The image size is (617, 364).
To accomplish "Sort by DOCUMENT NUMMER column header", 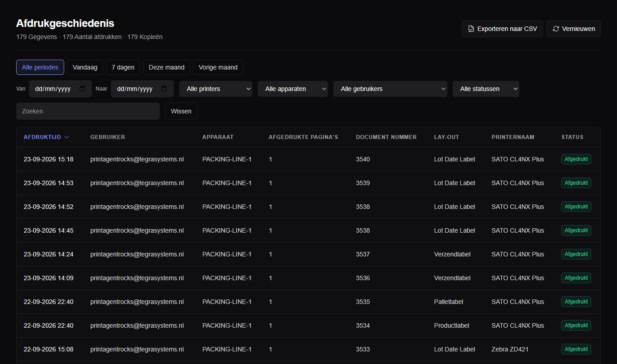I will point(386,137).
